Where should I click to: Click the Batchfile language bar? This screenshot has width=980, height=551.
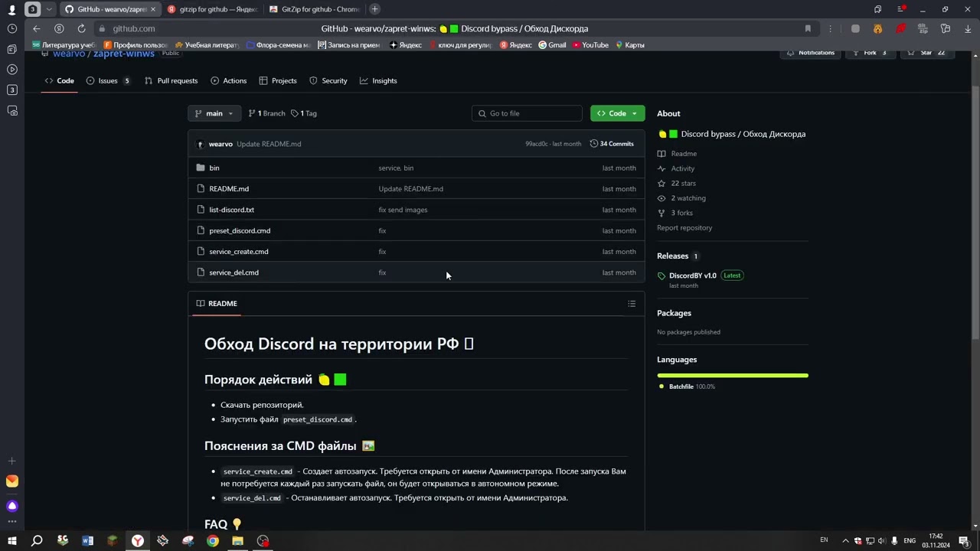(732, 375)
